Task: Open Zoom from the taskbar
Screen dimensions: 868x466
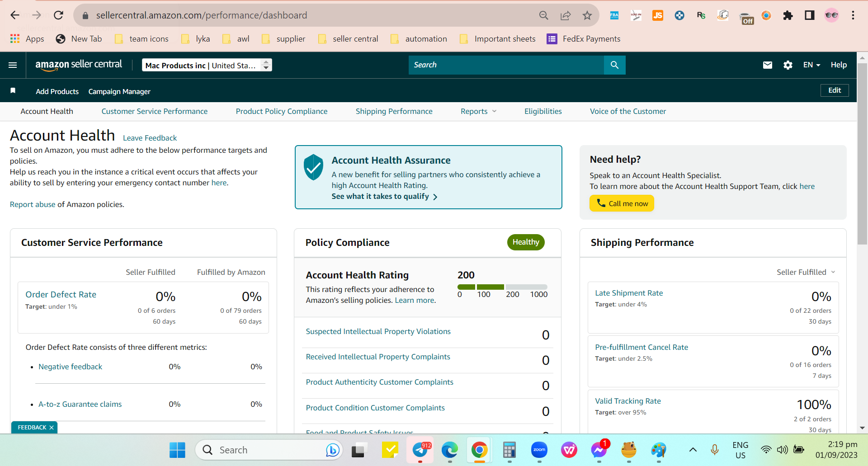Action: click(539, 450)
